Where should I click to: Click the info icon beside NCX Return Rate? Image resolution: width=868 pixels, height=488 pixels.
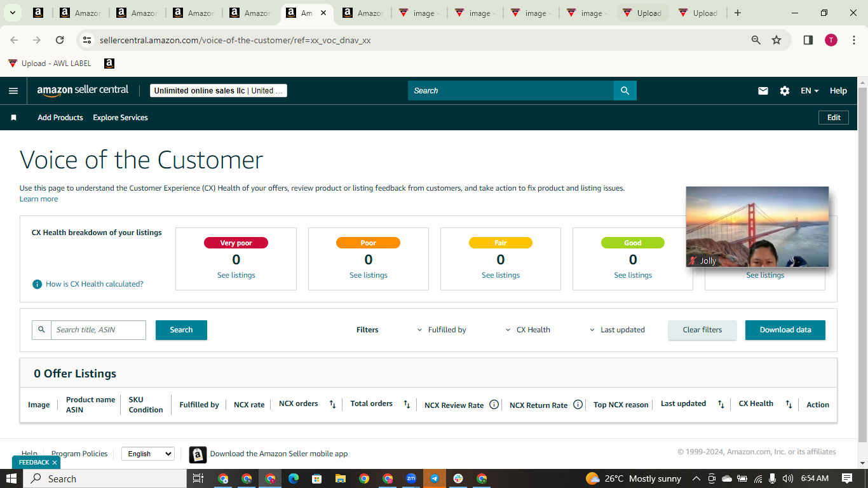pyautogui.click(x=578, y=405)
